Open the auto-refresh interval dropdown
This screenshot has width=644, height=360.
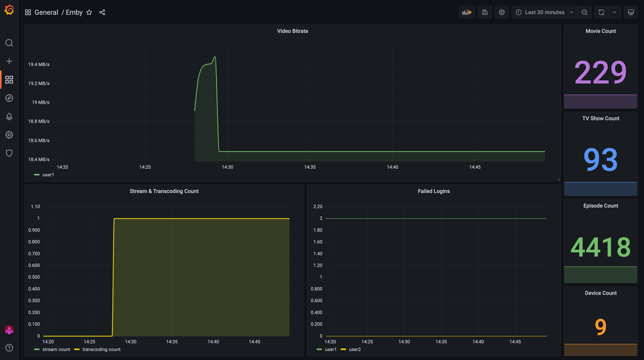tap(614, 12)
